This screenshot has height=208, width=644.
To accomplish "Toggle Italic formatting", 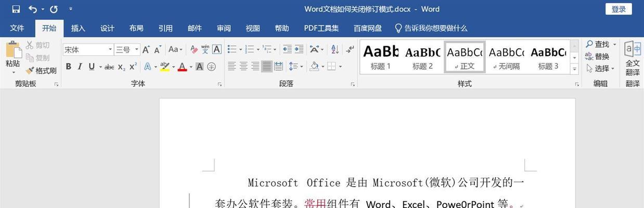I will 80,67.
